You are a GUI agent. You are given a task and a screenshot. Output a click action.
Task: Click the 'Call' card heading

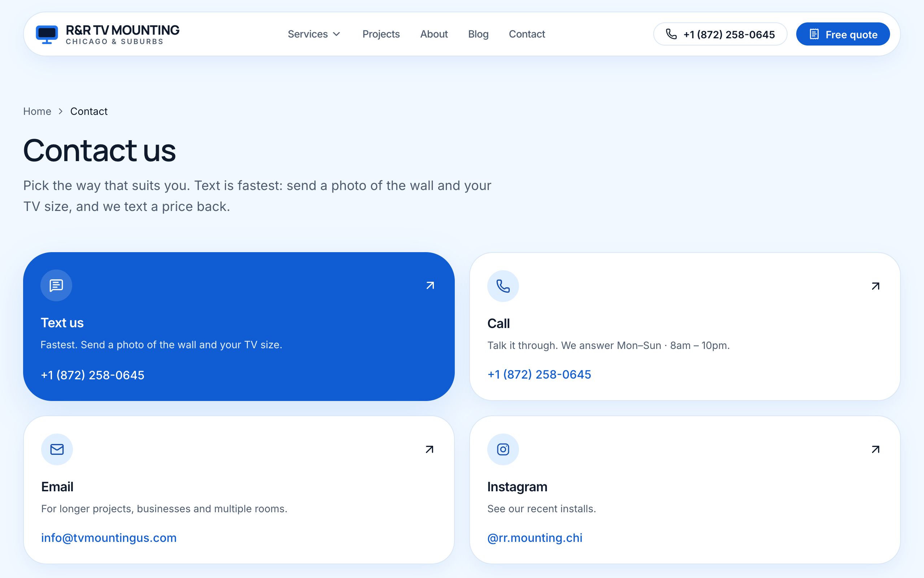[x=498, y=323]
